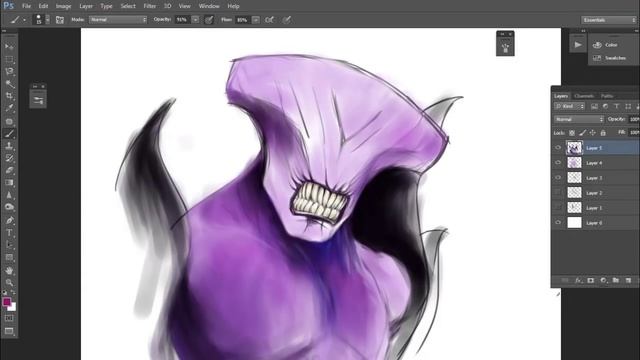Lock image pixels
The image size is (640, 360).
(x=582, y=133)
